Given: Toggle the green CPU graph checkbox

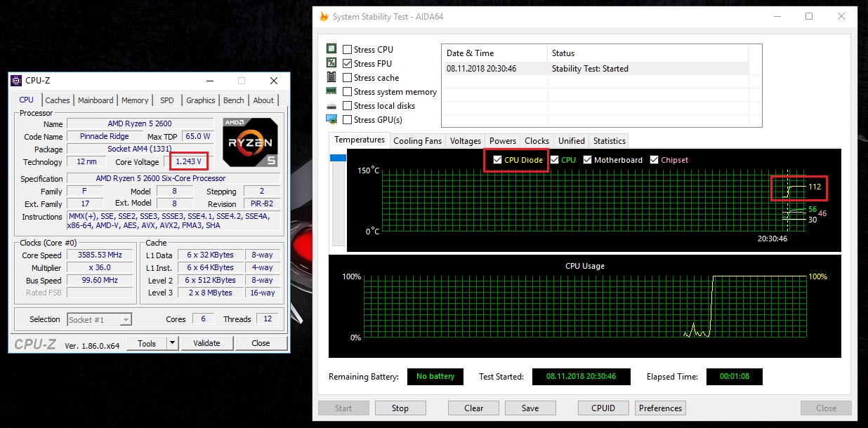Looking at the screenshot, I should click(x=554, y=160).
